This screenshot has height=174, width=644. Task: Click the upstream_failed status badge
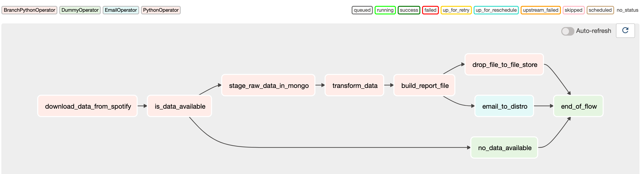coord(541,10)
